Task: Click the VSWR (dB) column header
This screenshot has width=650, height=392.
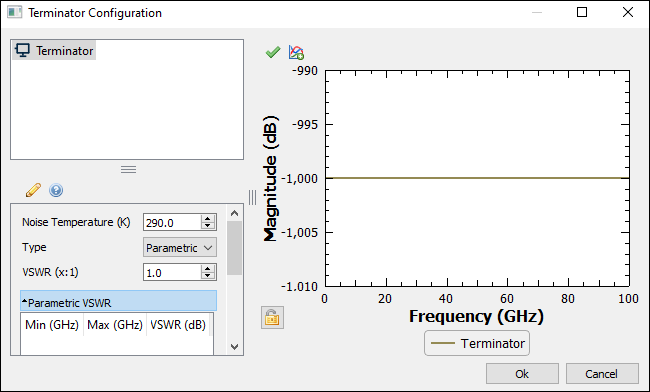Action: pos(178,324)
